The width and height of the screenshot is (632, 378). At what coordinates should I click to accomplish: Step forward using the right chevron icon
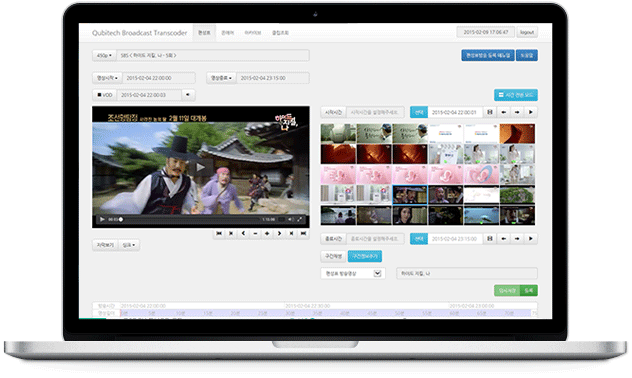click(x=279, y=233)
